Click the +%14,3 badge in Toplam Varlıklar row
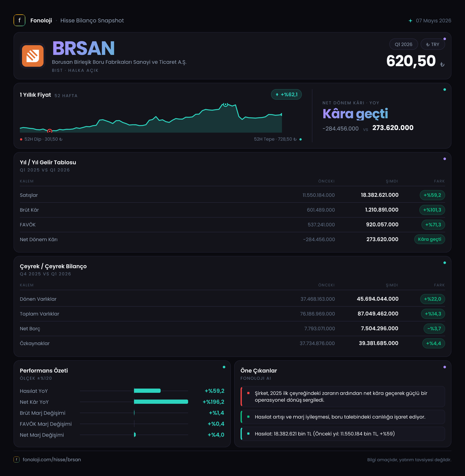This screenshot has width=465, height=476. pyautogui.click(x=433, y=314)
